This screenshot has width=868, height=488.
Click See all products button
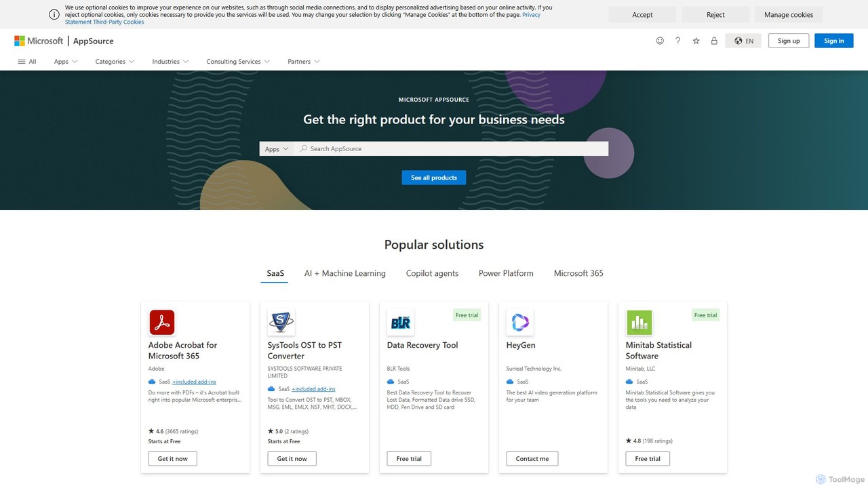(434, 178)
